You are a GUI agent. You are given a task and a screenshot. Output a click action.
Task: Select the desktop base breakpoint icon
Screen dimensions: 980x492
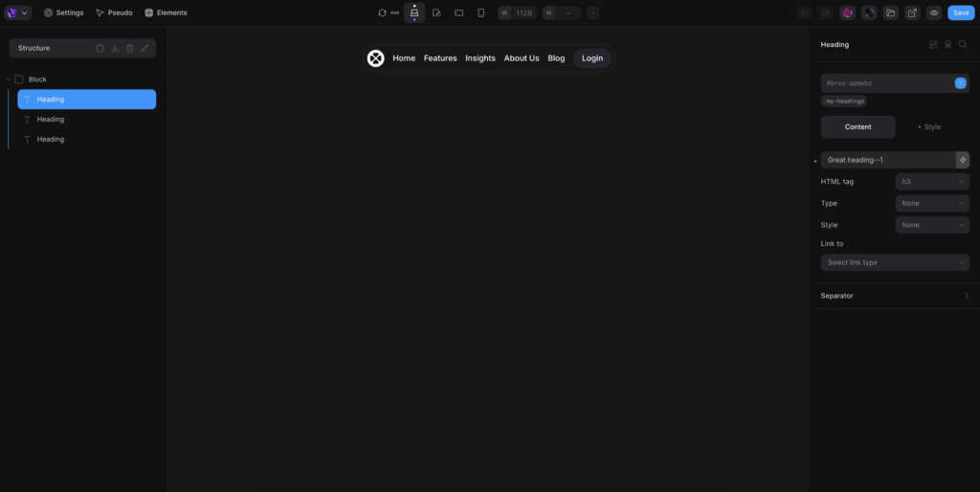coord(414,12)
